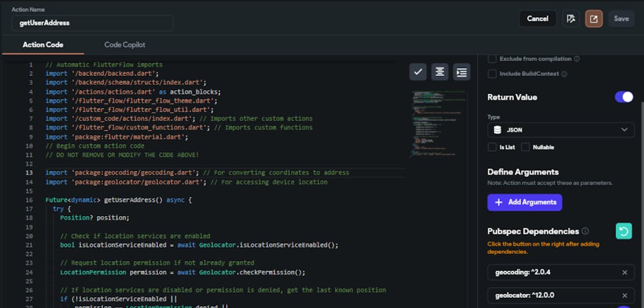This screenshot has height=308, width=644.
Task: Check the Exclude from compilation checkbox
Action: click(x=492, y=59)
